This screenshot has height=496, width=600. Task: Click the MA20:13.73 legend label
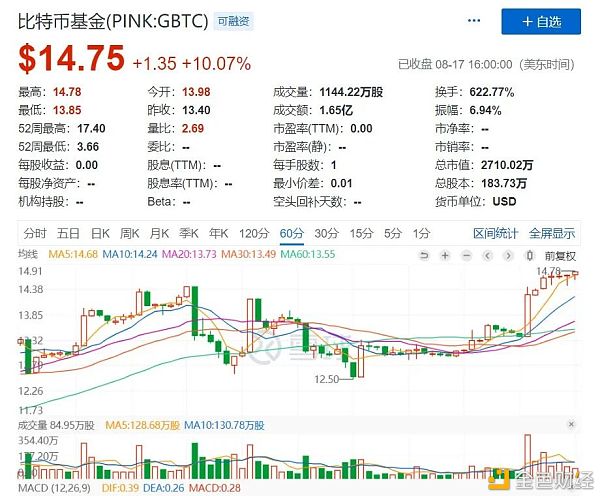(189, 254)
